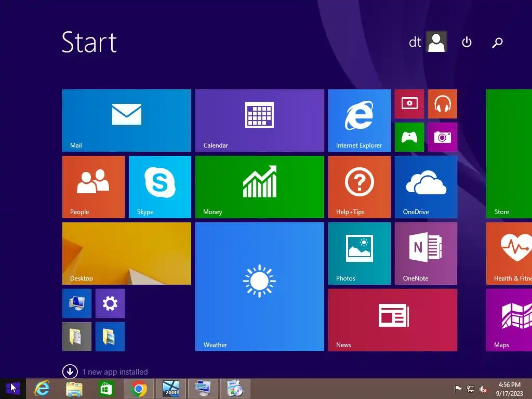Open the This PC small tile
The image size is (532, 399).
[x=77, y=303]
